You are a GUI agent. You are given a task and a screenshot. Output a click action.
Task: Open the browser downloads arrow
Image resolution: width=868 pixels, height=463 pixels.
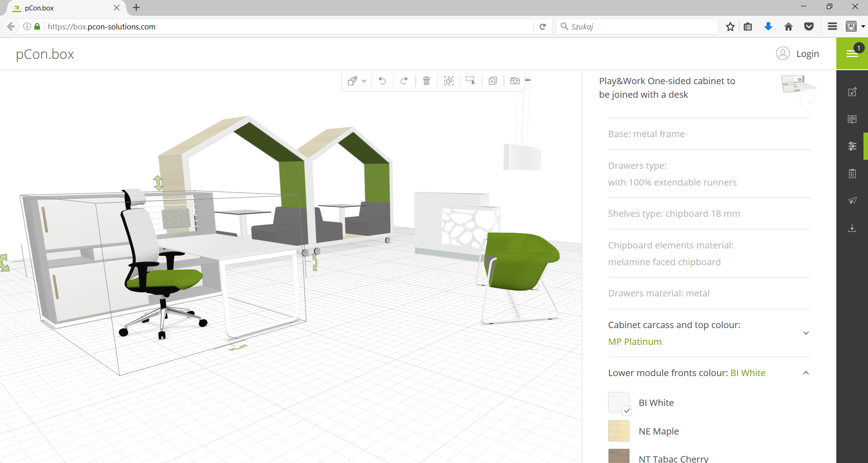coord(768,27)
